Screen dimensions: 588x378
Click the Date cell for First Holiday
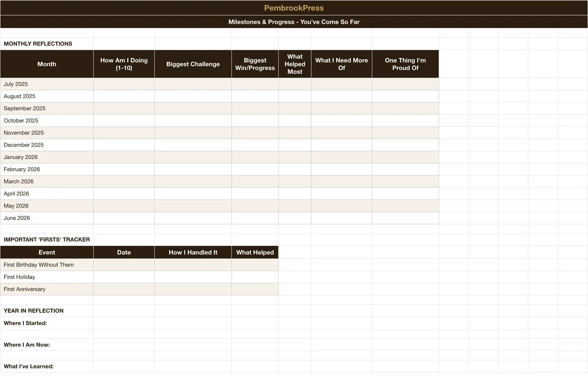pyautogui.click(x=124, y=277)
